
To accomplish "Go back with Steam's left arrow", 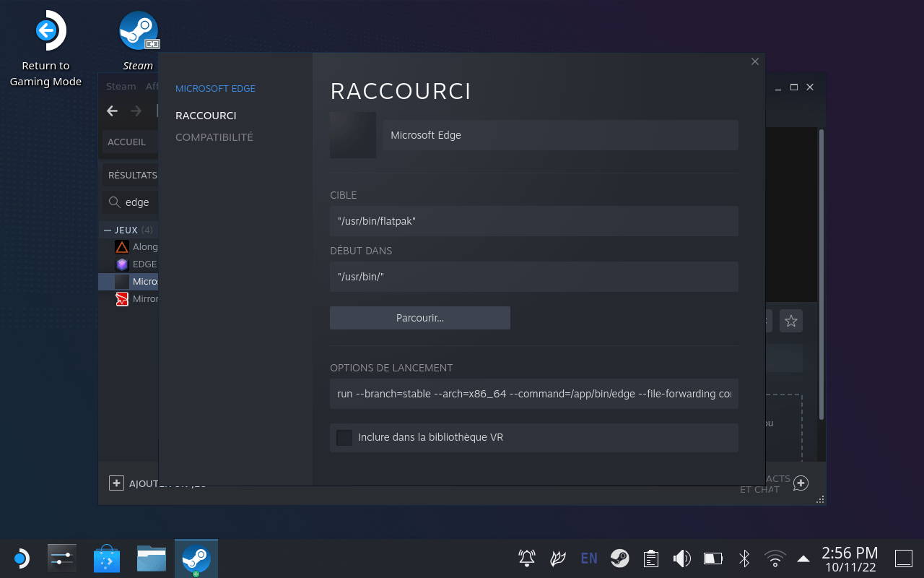I will [x=112, y=111].
